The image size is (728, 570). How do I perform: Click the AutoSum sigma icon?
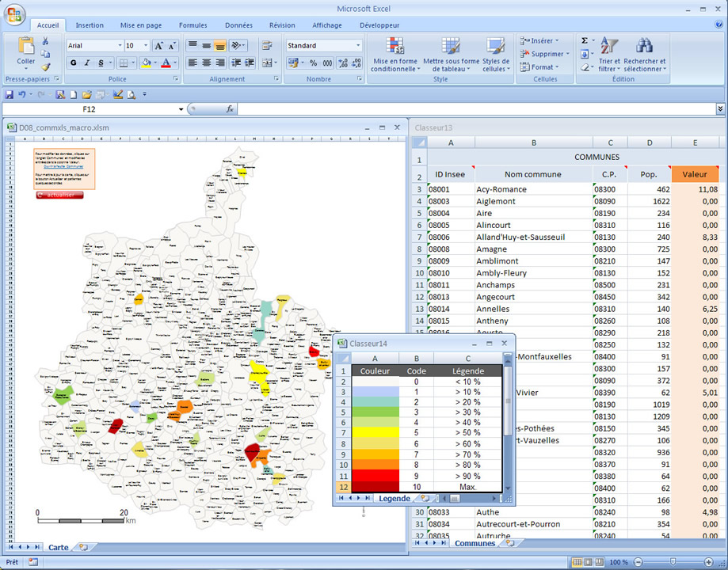point(585,41)
